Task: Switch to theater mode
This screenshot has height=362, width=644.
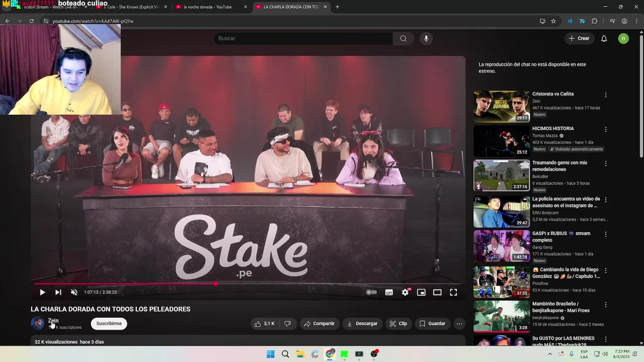Action: (437, 292)
